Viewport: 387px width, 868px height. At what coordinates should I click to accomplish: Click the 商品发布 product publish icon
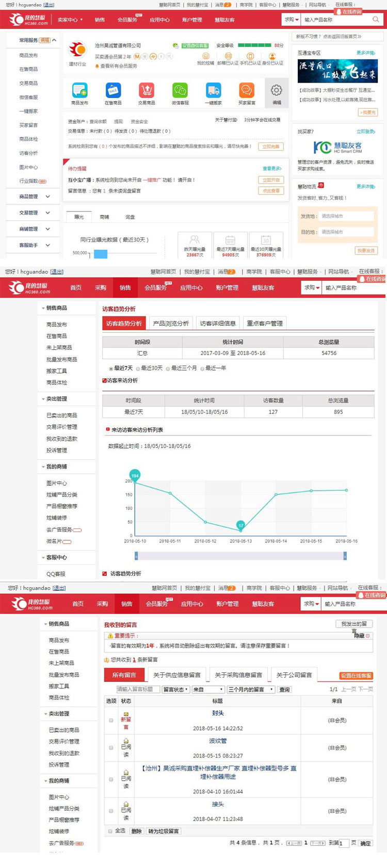click(79, 90)
